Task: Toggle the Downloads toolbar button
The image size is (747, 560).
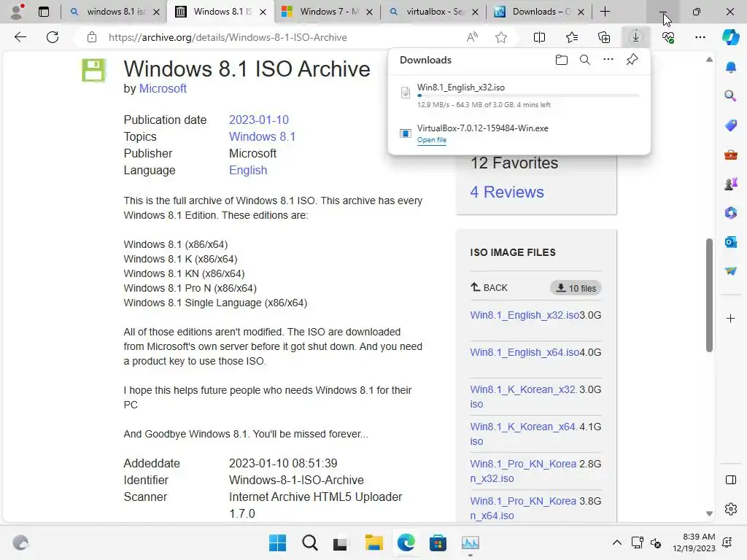Action: (635, 37)
